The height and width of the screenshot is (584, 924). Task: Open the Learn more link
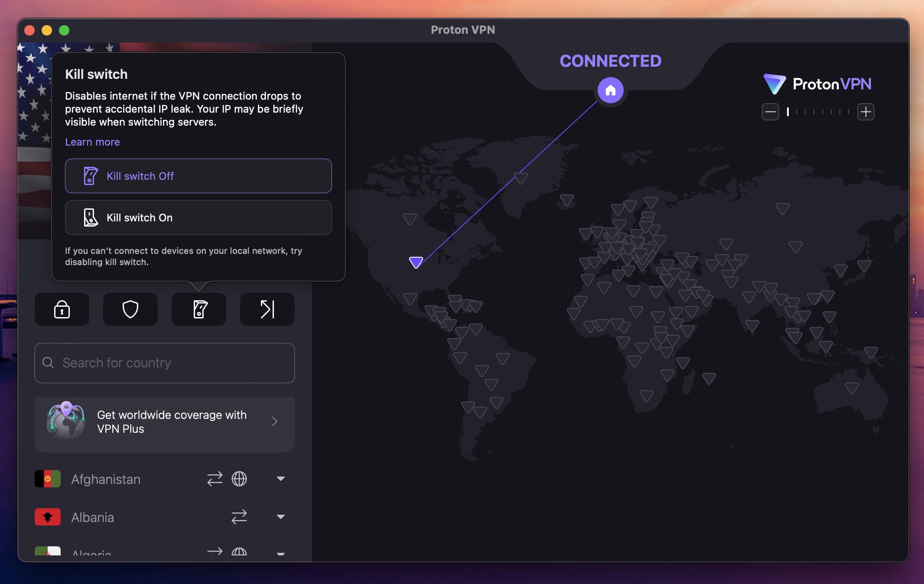(x=92, y=142)
